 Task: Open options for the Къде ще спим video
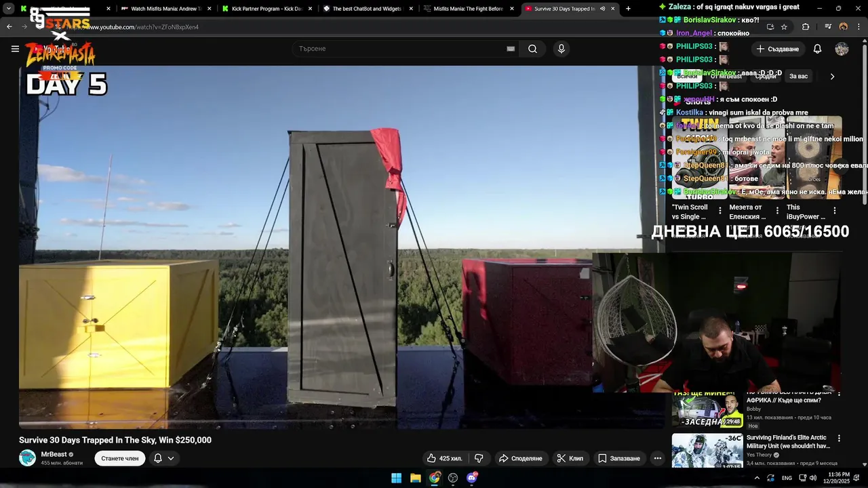click(x=839, y=393)
